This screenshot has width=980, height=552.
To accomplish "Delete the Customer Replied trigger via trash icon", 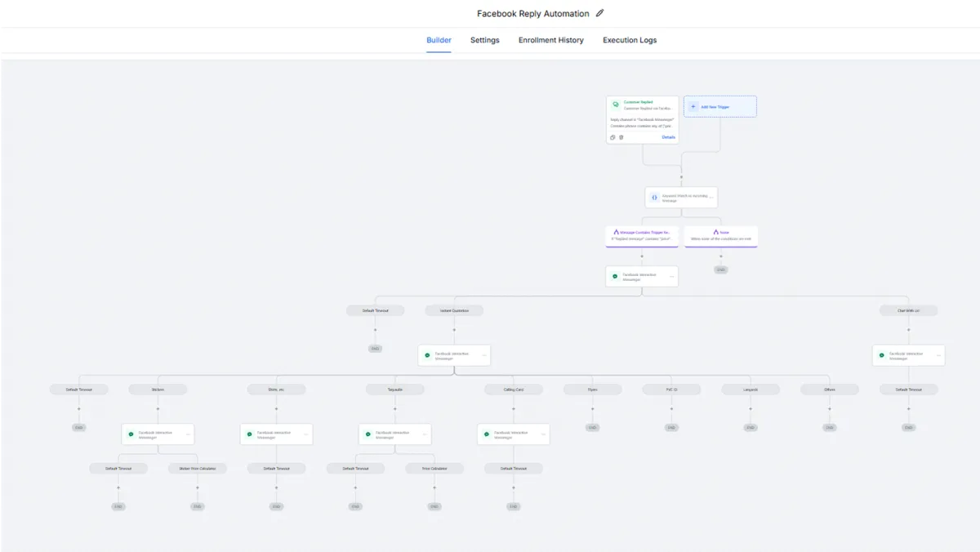I will pos(621,137).
